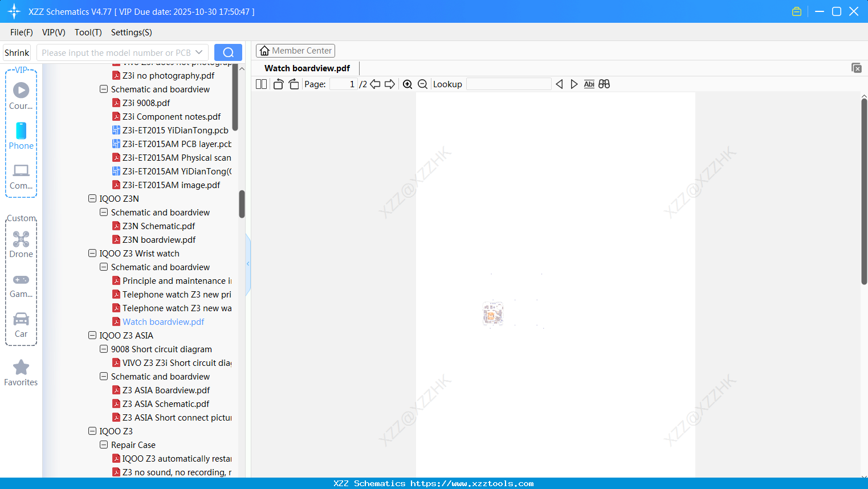Viewport: 868px width, 489px height.
Task: Open Z3 ASIA Schematic.pdf
Action: coord(166,404)
